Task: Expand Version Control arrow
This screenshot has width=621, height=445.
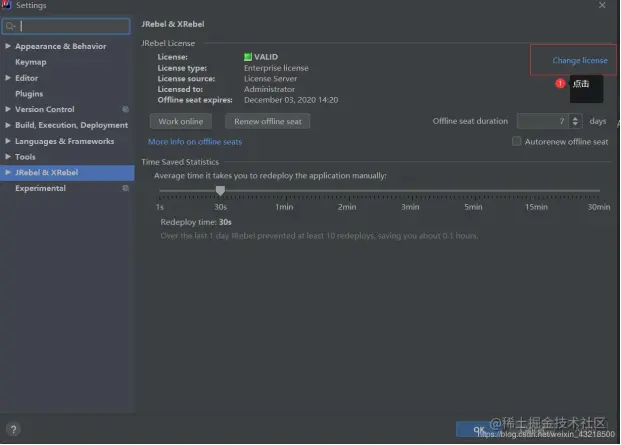Action: tap(8, 109)
